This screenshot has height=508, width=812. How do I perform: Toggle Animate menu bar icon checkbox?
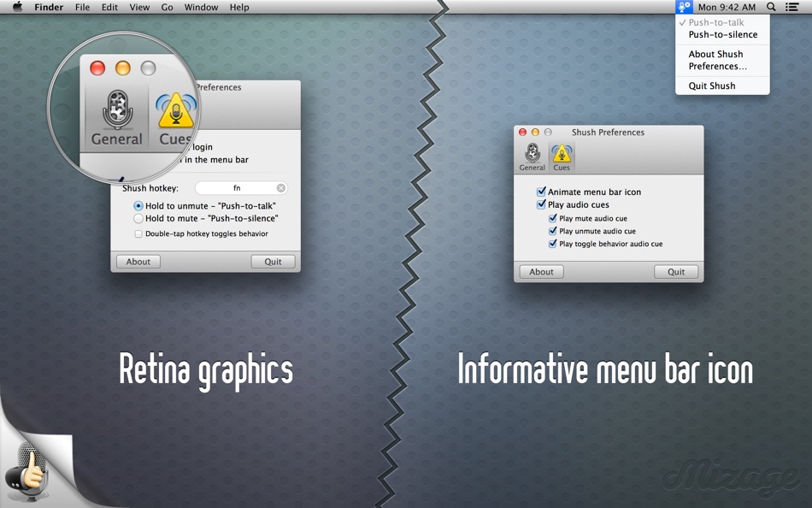(x=541, y=192)
